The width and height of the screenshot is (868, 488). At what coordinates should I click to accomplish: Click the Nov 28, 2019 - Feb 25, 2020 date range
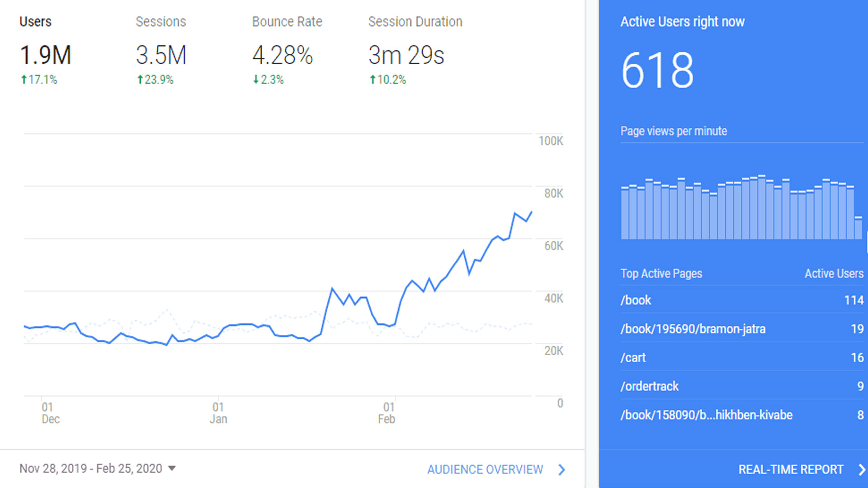click(x=90, y=469)
